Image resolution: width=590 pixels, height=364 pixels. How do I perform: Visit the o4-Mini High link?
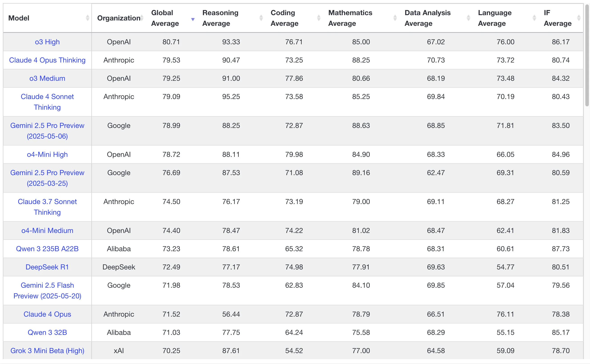point(47,155)
